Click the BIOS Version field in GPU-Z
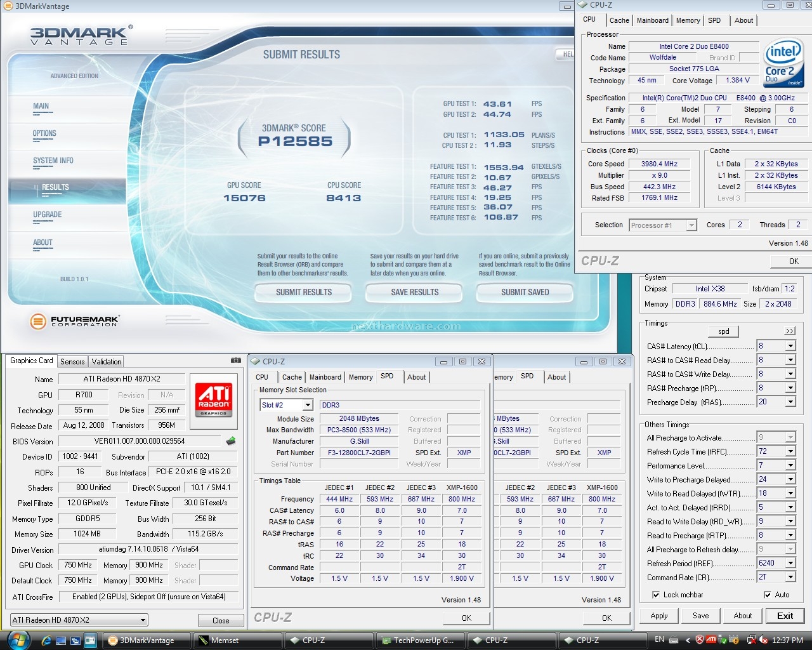 (140, 441)
